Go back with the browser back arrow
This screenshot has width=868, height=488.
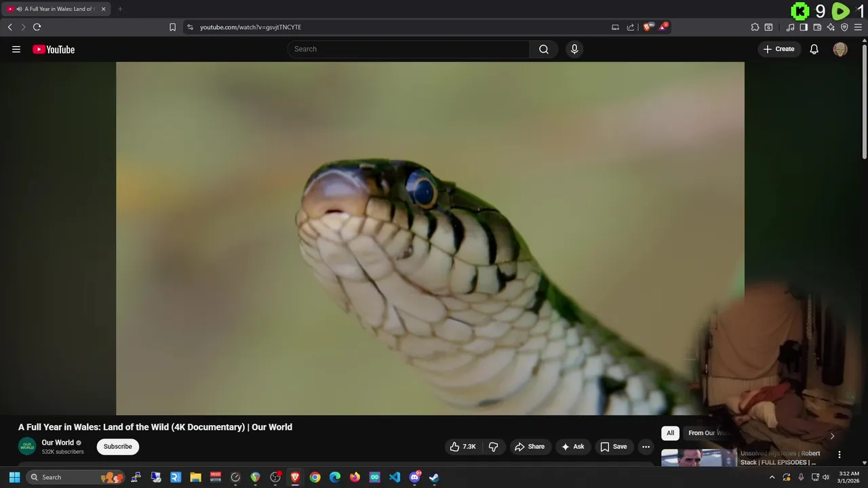point(10,27)
